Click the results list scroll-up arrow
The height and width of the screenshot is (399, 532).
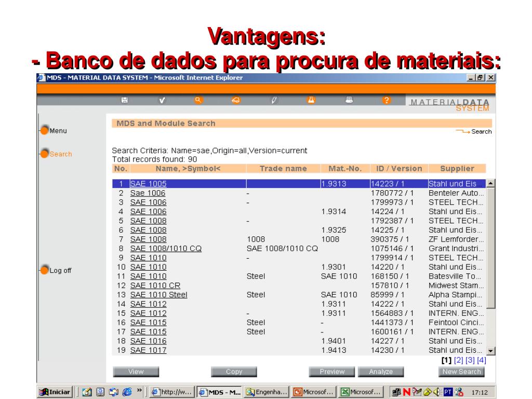(x=490, y=183)
